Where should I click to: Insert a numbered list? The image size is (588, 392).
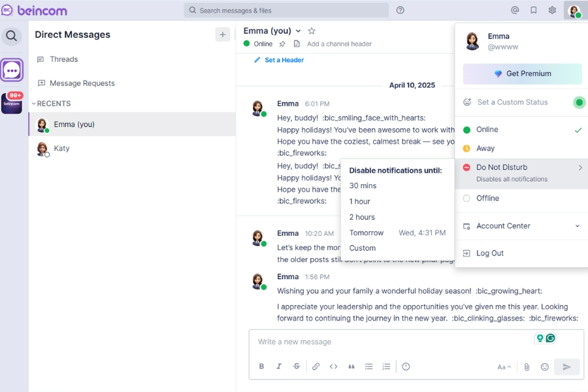pyautogui.click(x=386, y=367)
